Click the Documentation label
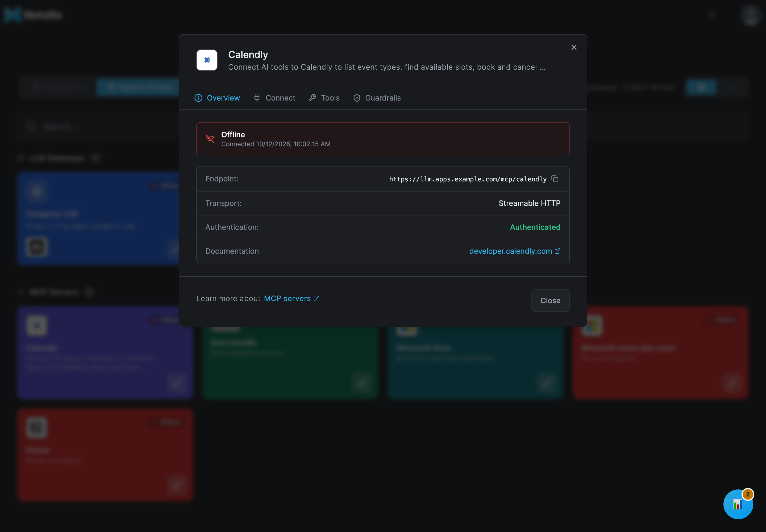 232,251
